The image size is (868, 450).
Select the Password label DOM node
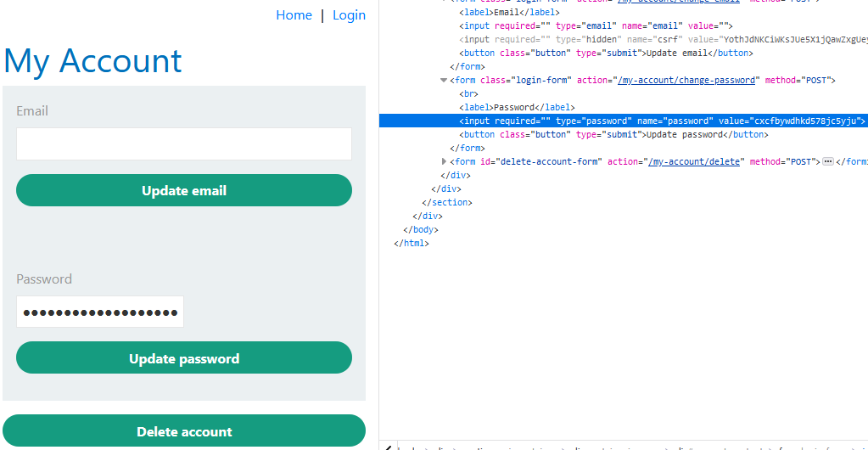tap(517, 107)
